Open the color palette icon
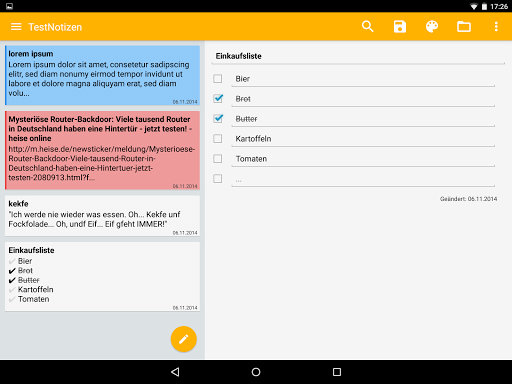 432,27
